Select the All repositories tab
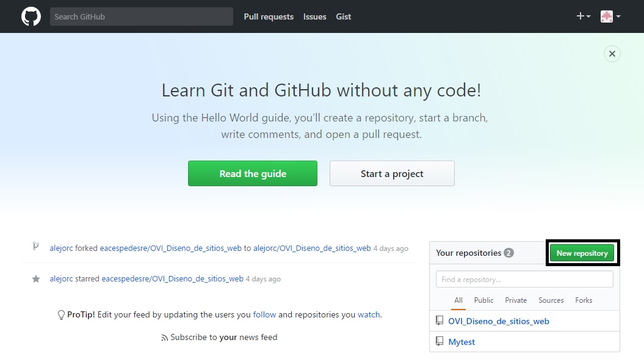Screen dimensions: 644x362 coord(458,300)
